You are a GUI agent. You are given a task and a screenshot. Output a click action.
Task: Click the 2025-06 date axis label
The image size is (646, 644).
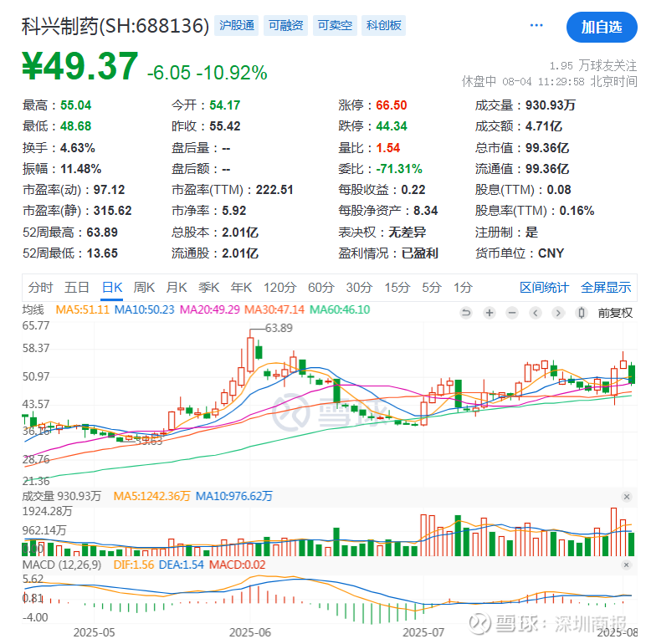coord(250,632)
